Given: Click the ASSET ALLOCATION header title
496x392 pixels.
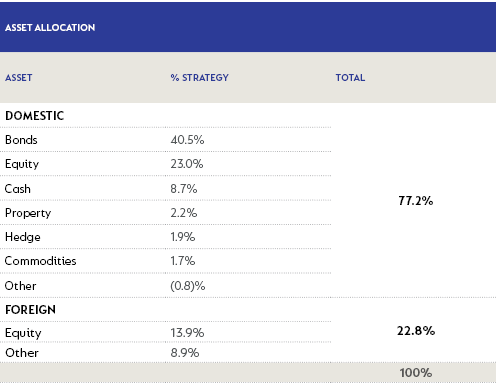Looking at the screenshot, I should pyautogui.click(x=50, y=28).
